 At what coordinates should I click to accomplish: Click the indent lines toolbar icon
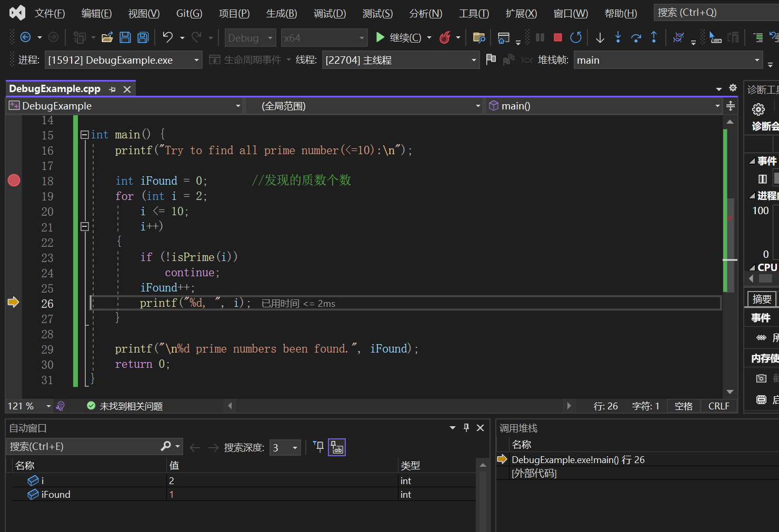coord(758,37)
